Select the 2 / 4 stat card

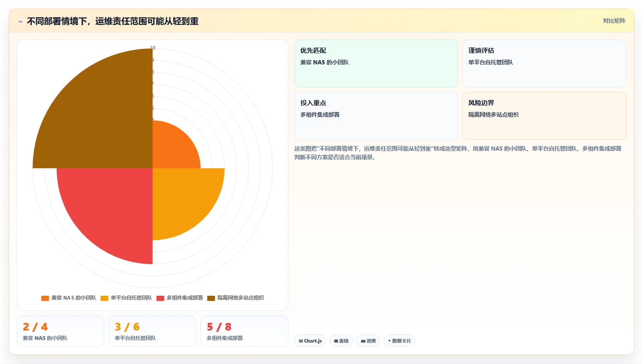[61, 331]
